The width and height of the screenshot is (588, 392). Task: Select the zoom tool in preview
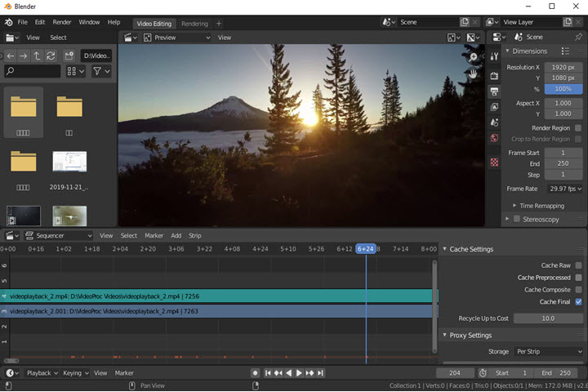[473, 57]
